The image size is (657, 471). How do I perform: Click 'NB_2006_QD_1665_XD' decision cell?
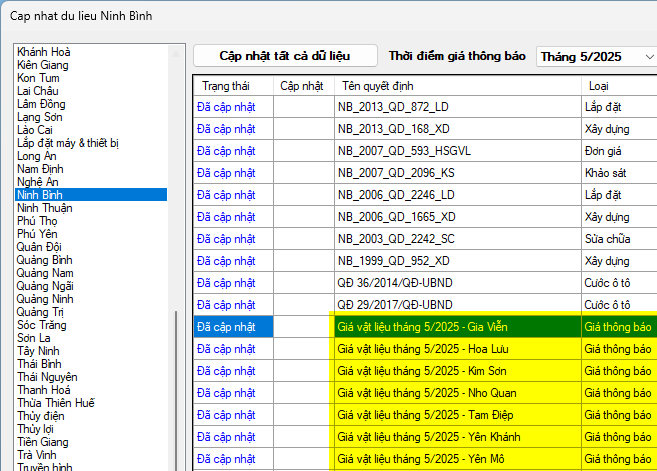point(458,217)
